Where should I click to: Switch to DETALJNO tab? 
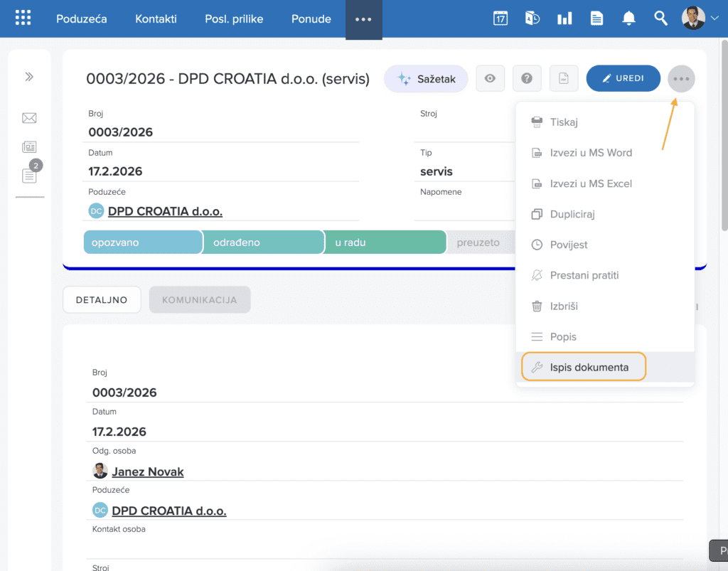point(102,300)
